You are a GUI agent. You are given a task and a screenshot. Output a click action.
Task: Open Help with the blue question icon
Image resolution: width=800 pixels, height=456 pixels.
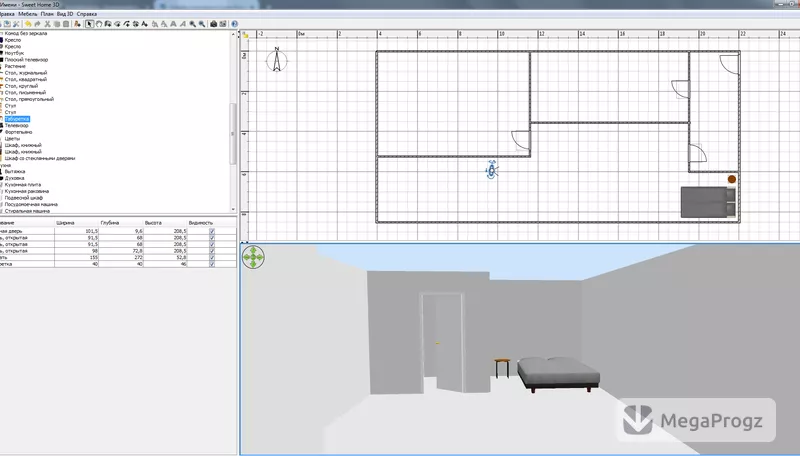click(234, 24)
